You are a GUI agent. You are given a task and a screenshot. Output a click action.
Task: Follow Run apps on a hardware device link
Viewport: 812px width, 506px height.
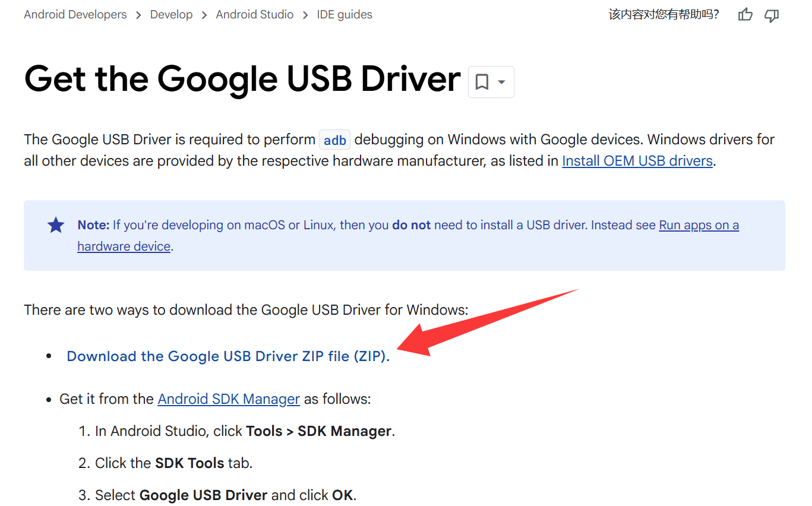[x=699, y=225]
